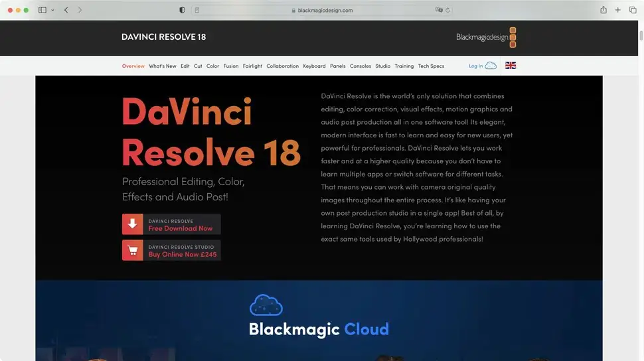The image size is (644, 361).
Task: Click 'Professional Editing, Color,' tagline text
Action: (x=183, y=182)
